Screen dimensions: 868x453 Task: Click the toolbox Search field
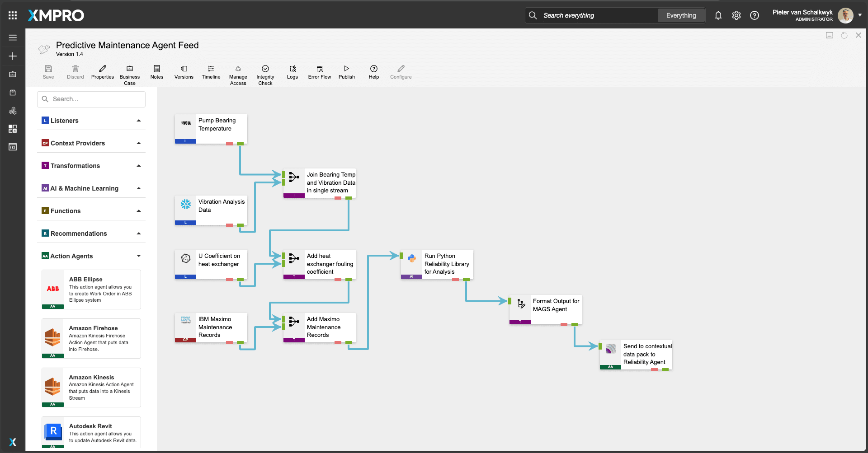(91, 99)
